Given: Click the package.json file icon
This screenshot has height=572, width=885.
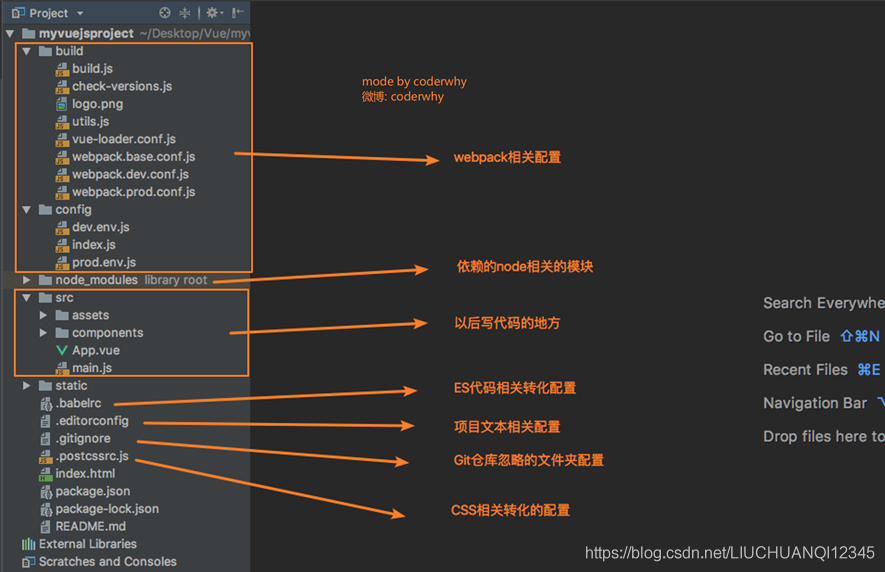Looking at the screenshot, I should (46, 492).
